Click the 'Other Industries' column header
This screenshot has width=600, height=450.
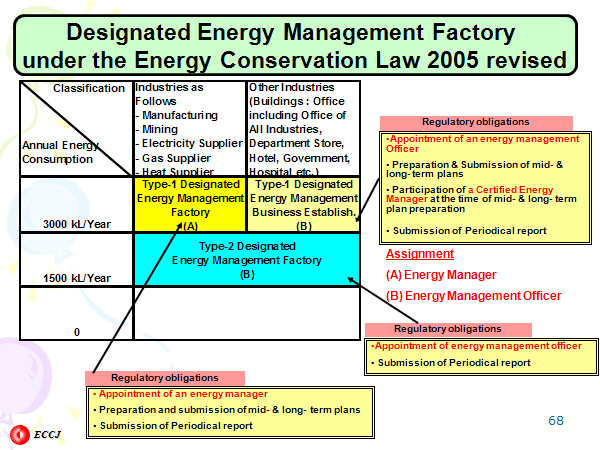[x=292, y=88]
